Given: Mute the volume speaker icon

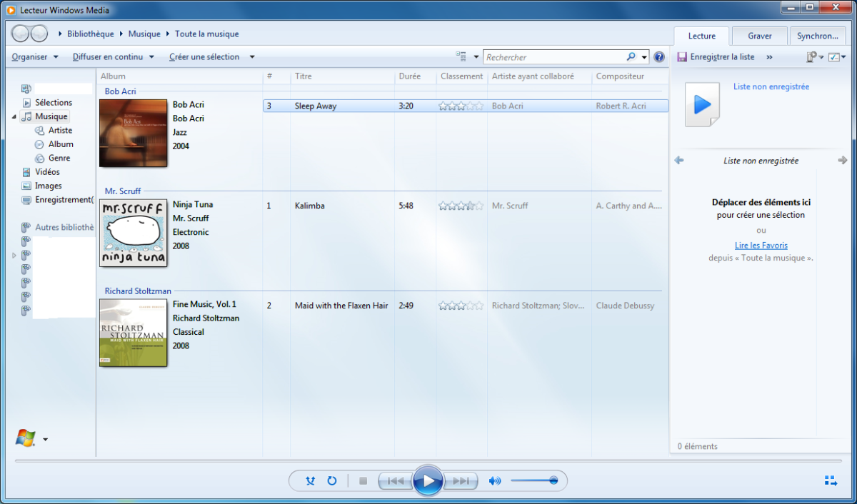Looking at the screenshot, I should pyautogui.click(x=495, y=481).
